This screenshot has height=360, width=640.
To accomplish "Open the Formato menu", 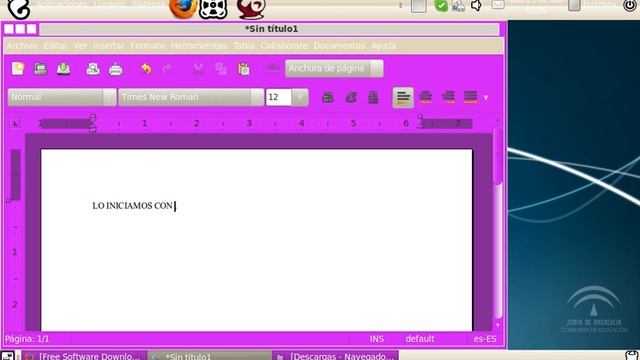I will pos(148,46).
